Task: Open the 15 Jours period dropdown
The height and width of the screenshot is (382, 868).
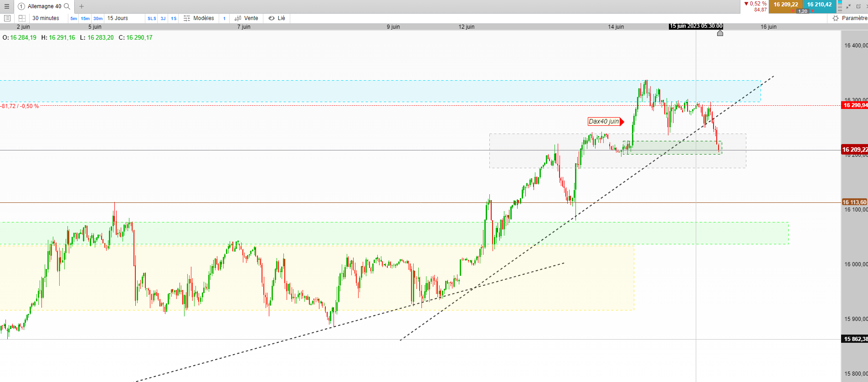Action: click(118, 18)
